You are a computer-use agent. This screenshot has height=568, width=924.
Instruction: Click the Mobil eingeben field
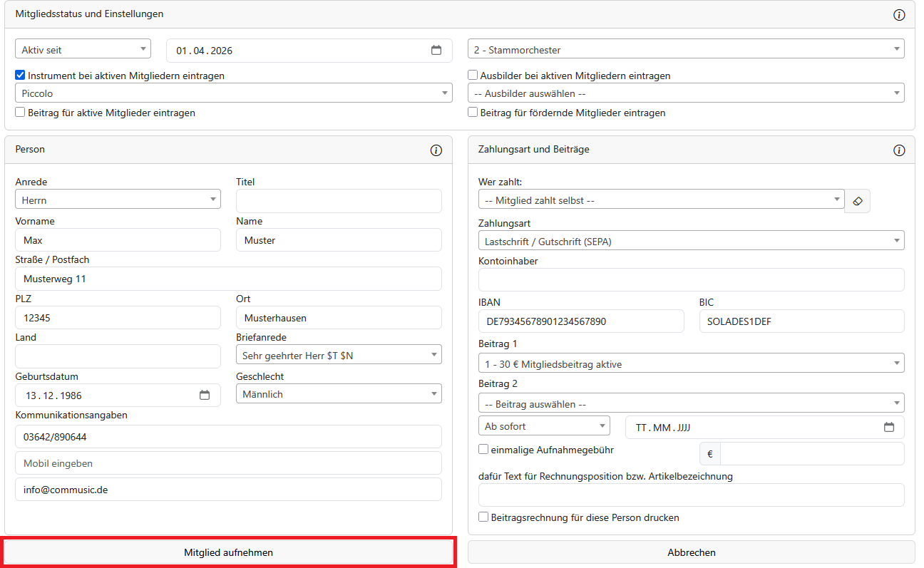pyautogui.click(x=228, y=463)
